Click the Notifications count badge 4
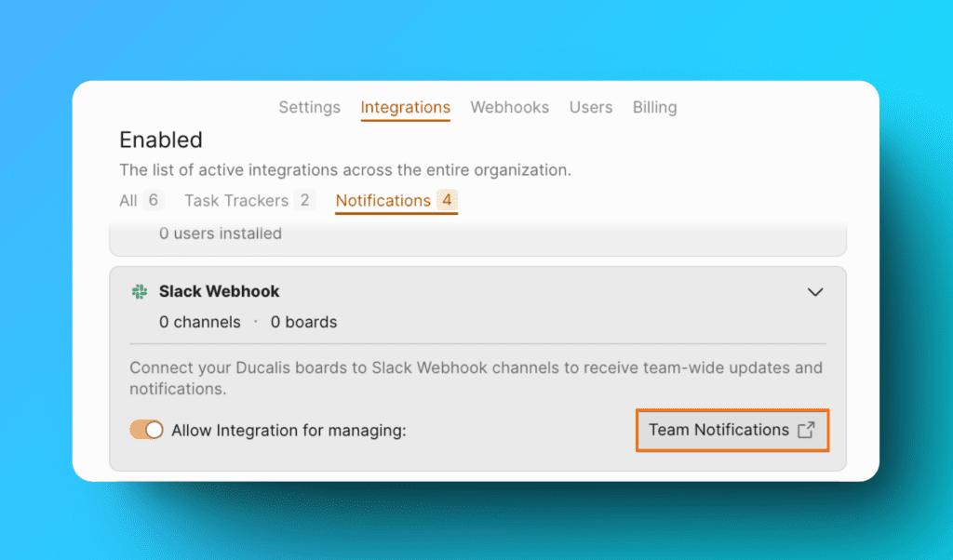Screen dimensions: 953x560 [447, 201]
